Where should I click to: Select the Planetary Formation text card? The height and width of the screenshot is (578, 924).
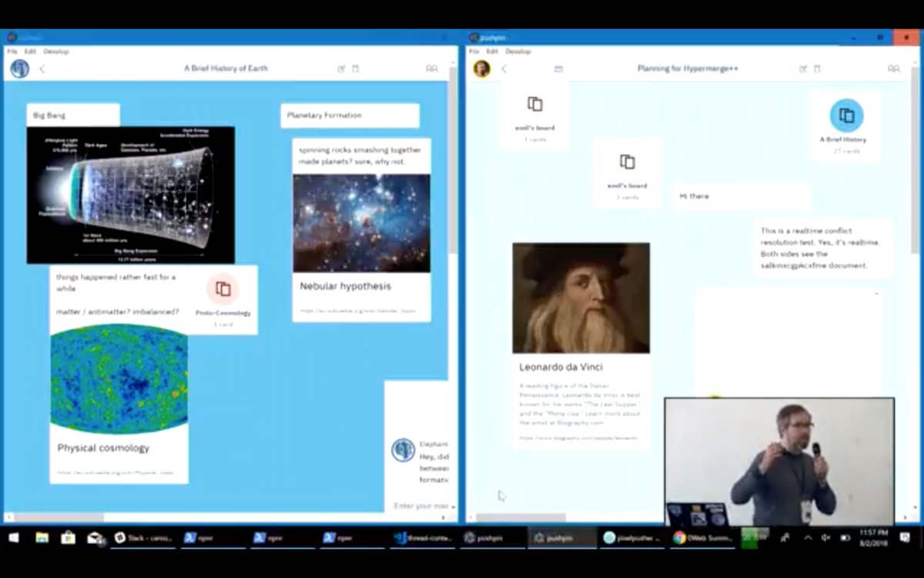[350, 116]
